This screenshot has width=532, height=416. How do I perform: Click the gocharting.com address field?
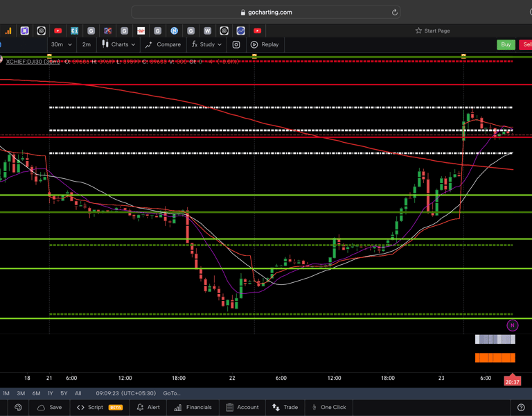tap(266, 12)
